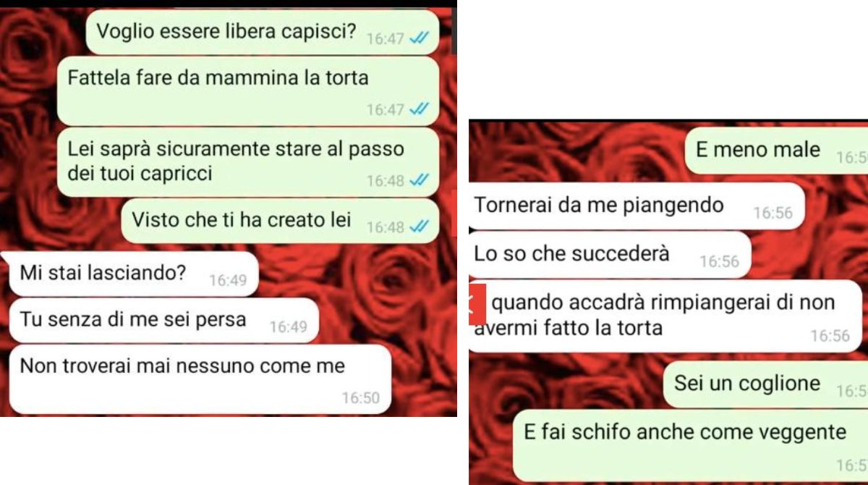Select 'quando accadrà rimpiangerai' message bubble

point(665,316)
